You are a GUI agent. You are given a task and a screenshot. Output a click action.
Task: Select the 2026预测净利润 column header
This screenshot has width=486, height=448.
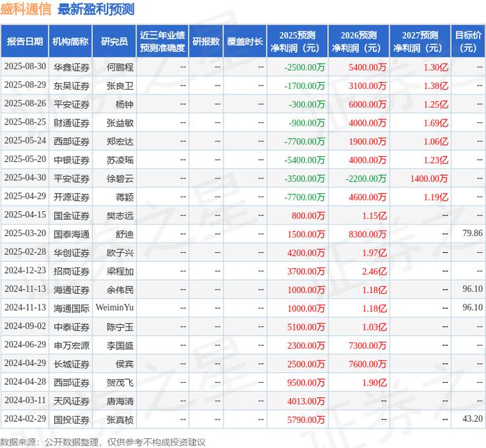pyautogui.click(x=359, y=41)
